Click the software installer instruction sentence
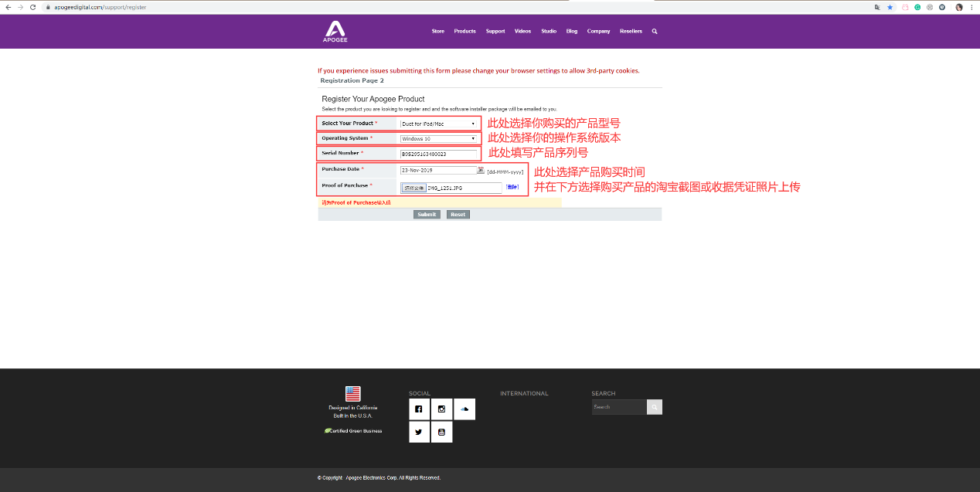Screen dimensions: 980x492 [x=439, y=109]
